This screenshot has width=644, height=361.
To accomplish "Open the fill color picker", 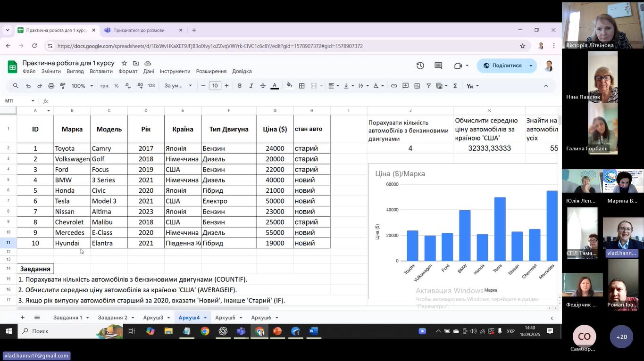I will coord(289,86).
